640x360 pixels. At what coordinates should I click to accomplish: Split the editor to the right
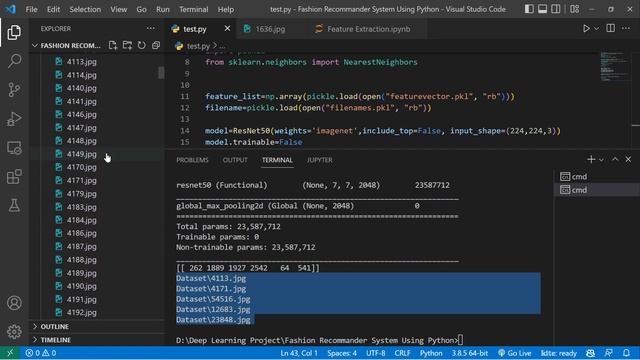[611, 28]
